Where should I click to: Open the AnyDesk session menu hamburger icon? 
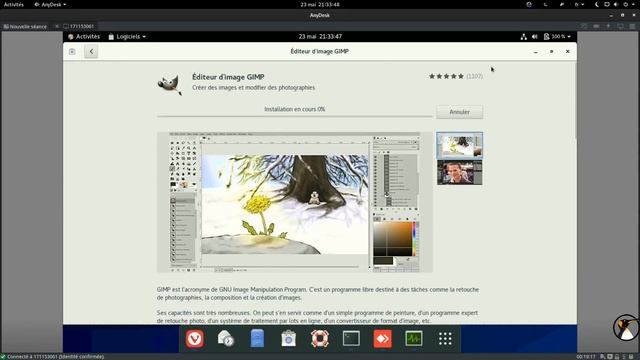point(632,26)
